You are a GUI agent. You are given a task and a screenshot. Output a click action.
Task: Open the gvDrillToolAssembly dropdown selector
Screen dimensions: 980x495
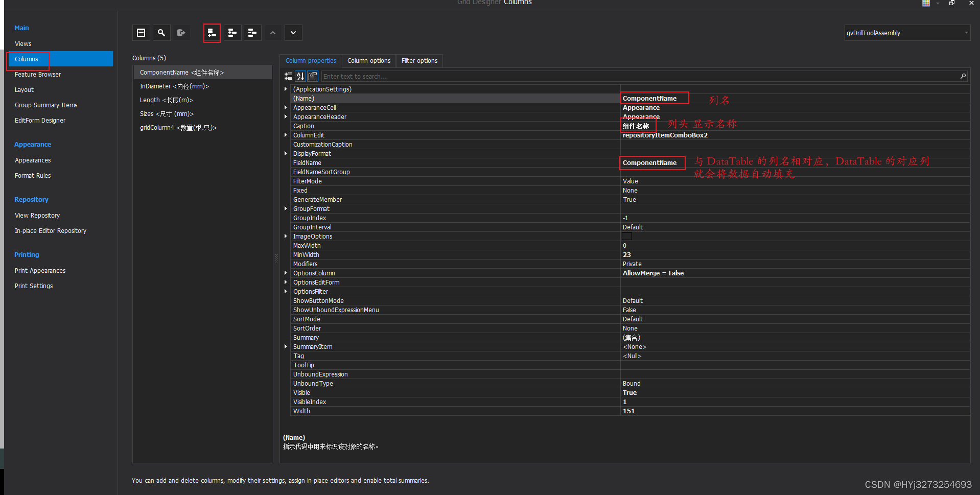[x=966, y=33]
